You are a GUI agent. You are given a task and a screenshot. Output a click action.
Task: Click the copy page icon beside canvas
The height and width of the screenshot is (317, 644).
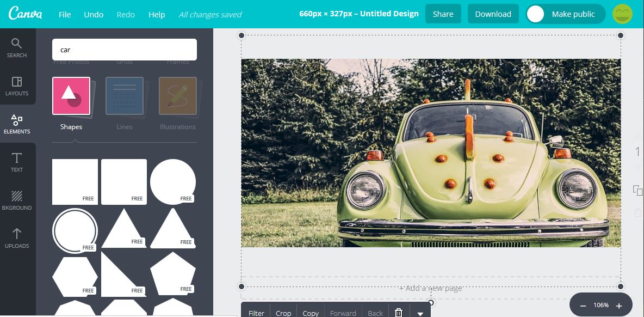[x=637, y=191]
